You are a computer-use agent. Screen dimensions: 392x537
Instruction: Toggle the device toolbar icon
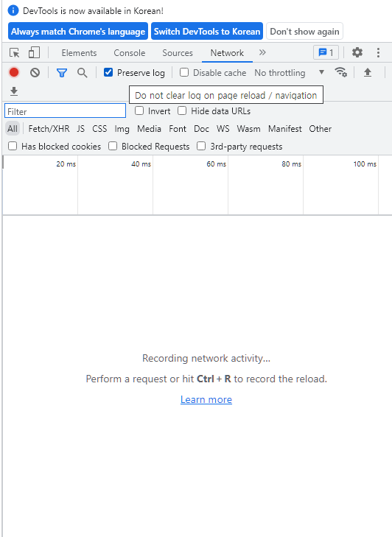click(34, 53)
